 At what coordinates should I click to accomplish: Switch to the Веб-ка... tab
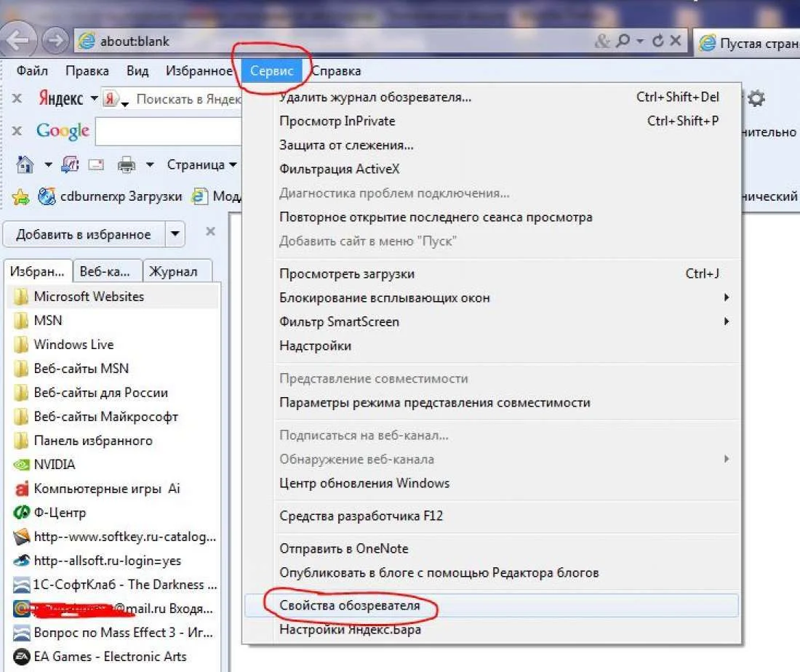(x=107, y=271)
